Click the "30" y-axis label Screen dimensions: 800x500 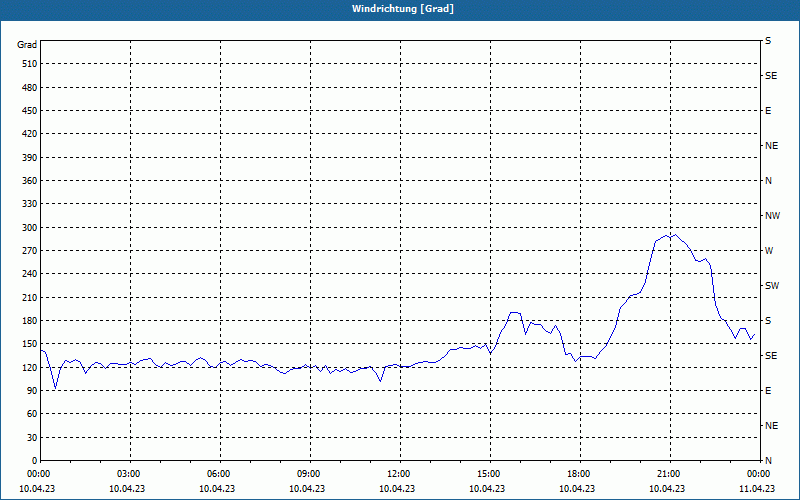point(32,437)
